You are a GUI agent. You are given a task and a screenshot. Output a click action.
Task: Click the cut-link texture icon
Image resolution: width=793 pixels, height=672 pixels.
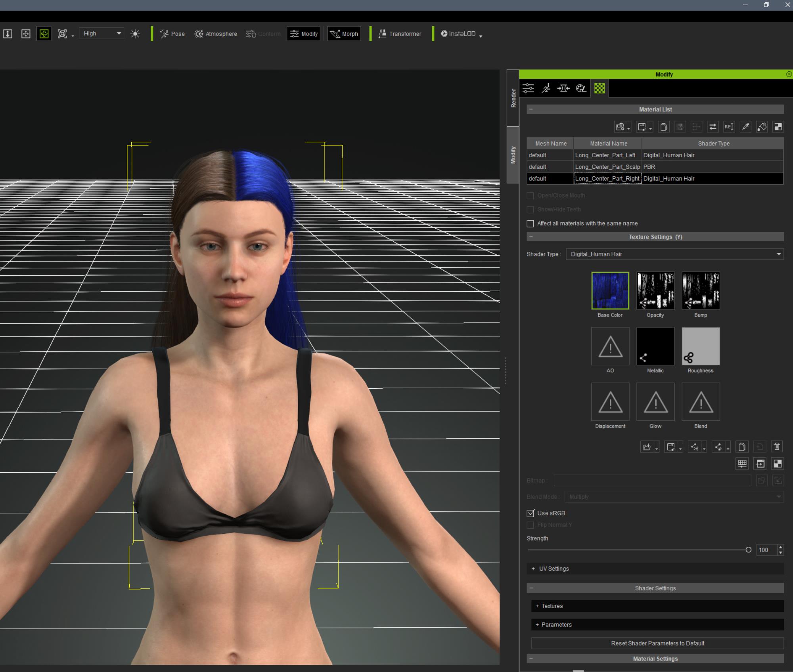click(694, 447)
